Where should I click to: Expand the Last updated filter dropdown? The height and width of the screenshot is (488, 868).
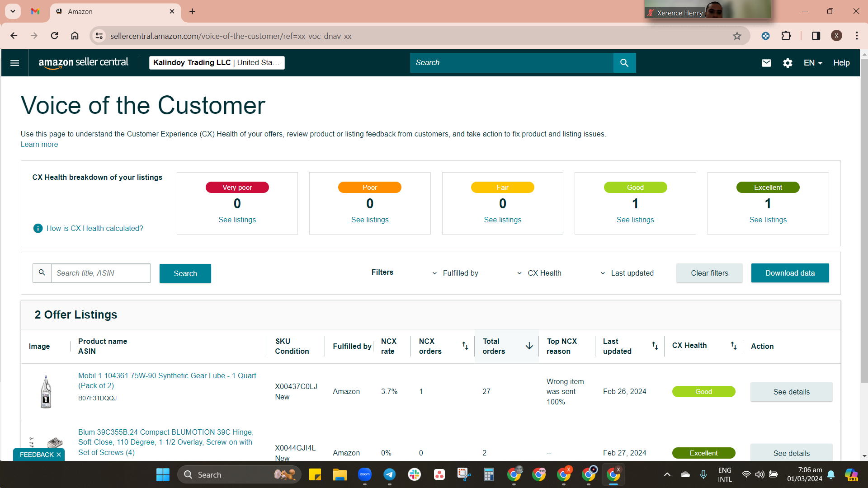pyautogui.click(x=627, y=273)
